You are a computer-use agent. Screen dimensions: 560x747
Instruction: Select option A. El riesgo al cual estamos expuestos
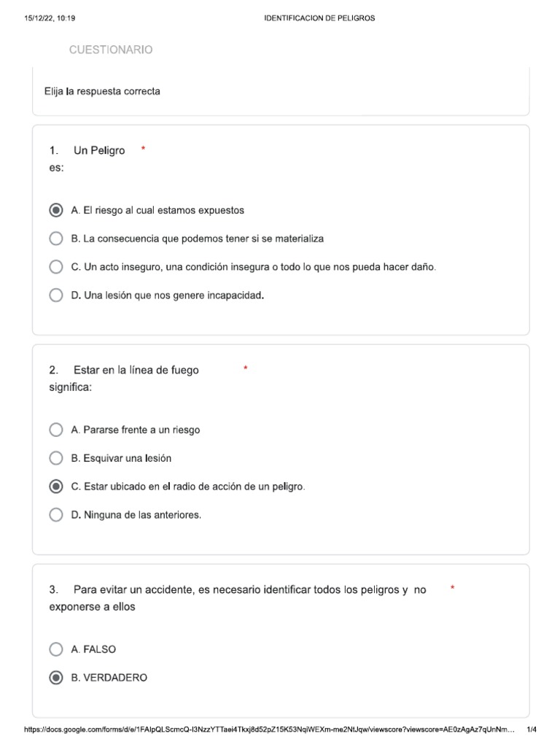[56, 210]
